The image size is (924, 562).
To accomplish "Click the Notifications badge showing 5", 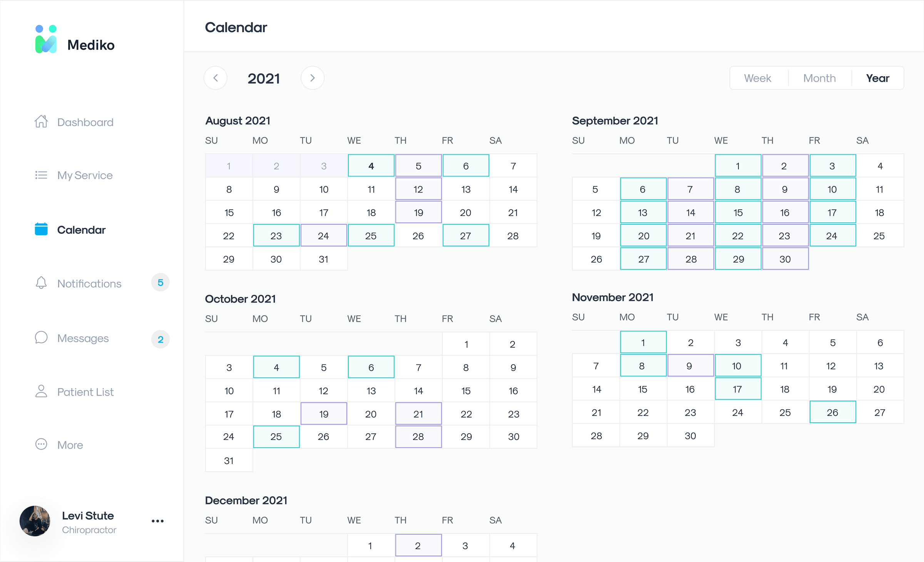I will click(160, 283).
